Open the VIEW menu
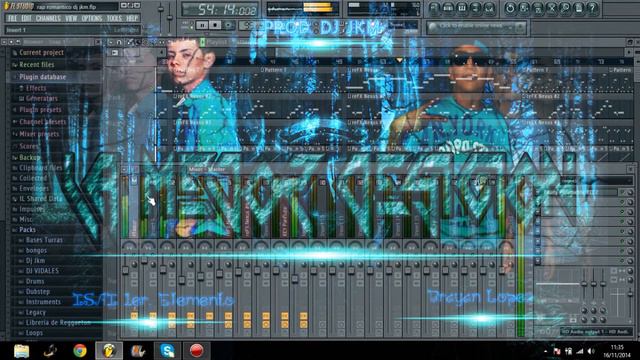This screenshot has width=640, height=360. (x=71, y=18)
